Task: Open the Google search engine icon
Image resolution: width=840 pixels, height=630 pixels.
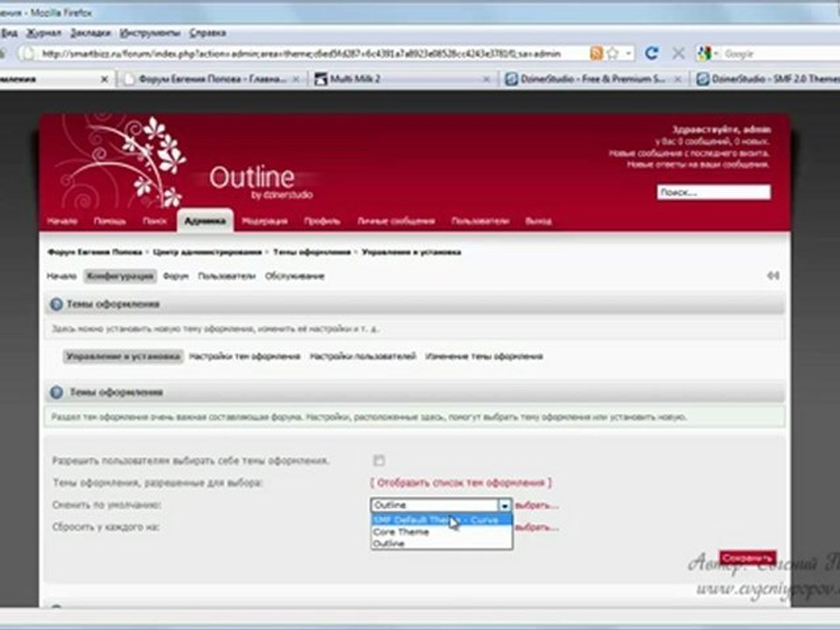Action: [x=703, y=53]
